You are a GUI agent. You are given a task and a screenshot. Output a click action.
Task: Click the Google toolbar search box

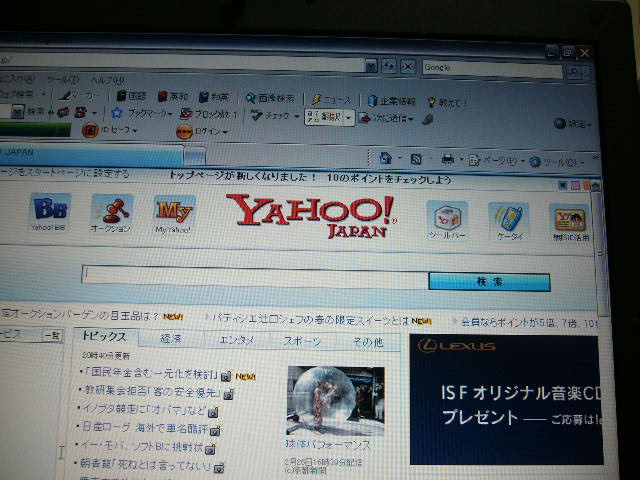[492, 69]
